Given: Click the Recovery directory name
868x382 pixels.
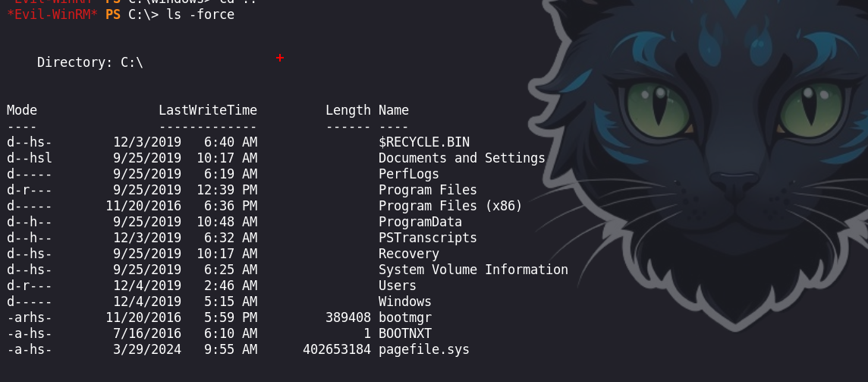Looking at the screenshot, I should (x=409, y=254).
